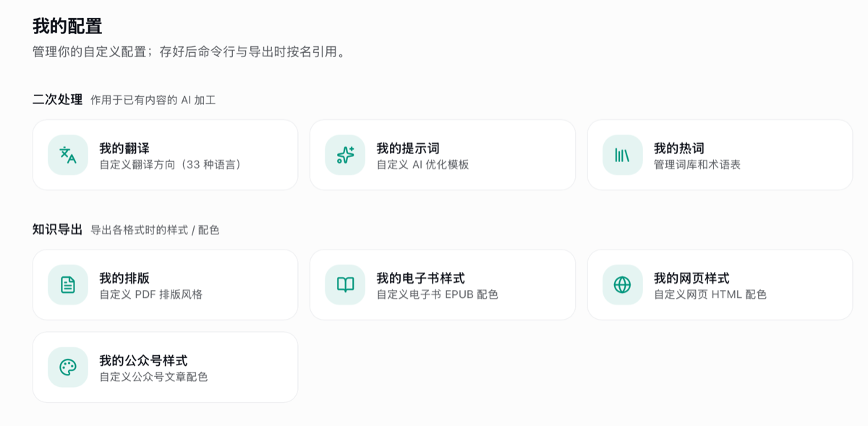Open the 我的公众号样式 title
Viewport: 868px width, 426px height.
[143, 360]
